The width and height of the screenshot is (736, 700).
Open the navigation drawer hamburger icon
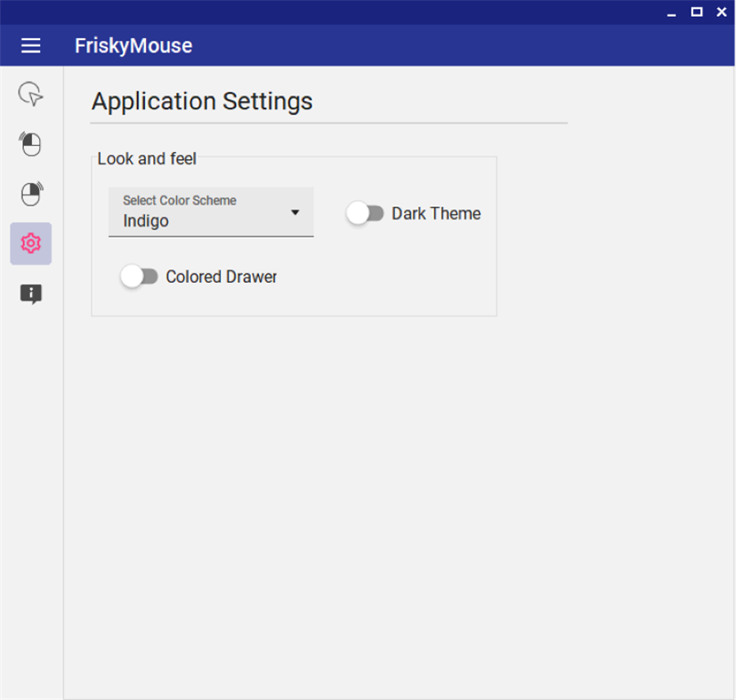[x=30, y=45]
